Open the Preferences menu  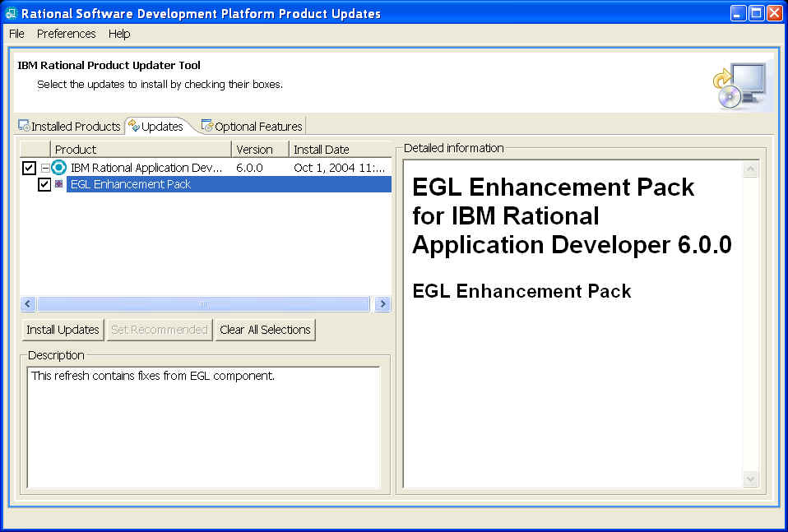click(67, 34)
